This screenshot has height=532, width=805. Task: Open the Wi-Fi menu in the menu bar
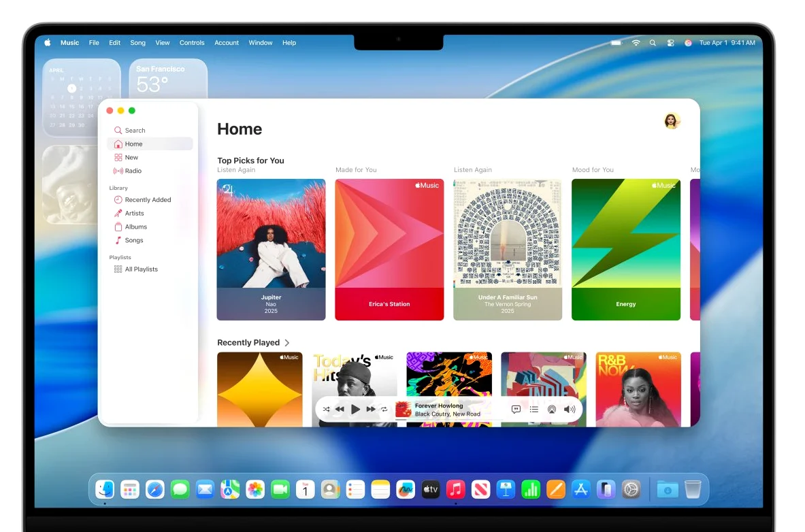636,42
